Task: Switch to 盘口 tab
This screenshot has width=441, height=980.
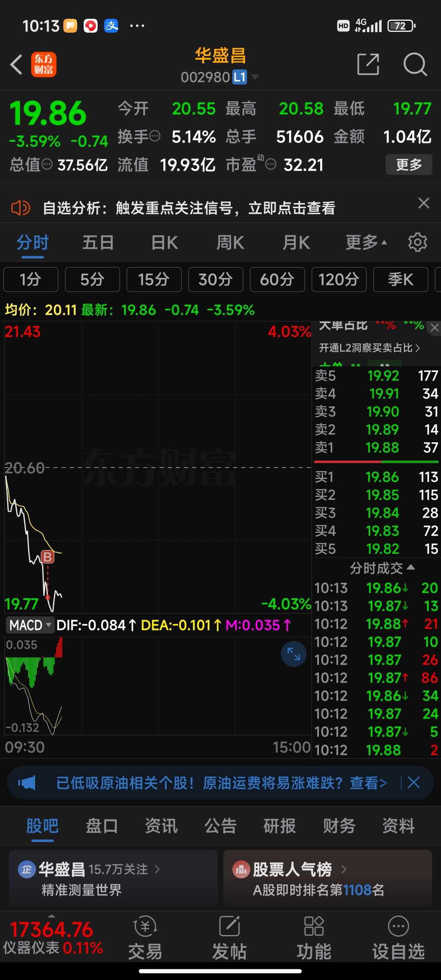Action: coord(102,826)
